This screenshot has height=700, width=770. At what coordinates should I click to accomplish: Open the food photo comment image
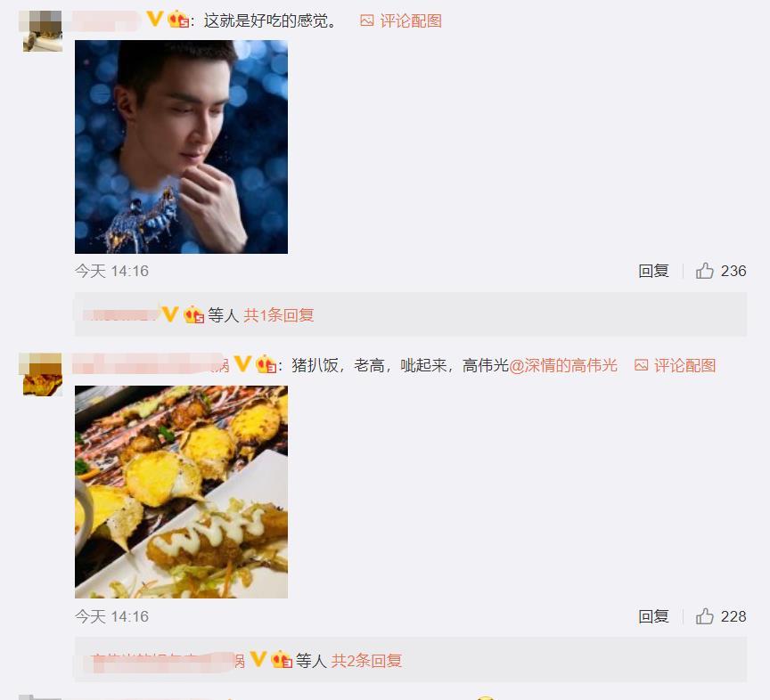(x=181, y=492)
